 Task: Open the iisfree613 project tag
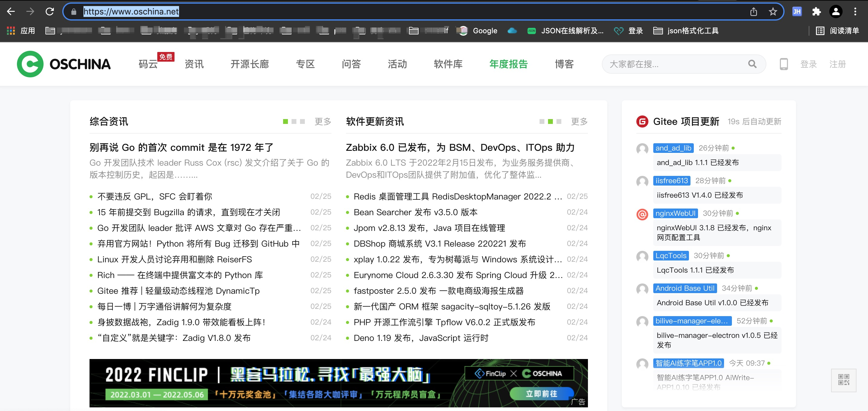click(x=671, y=181)
